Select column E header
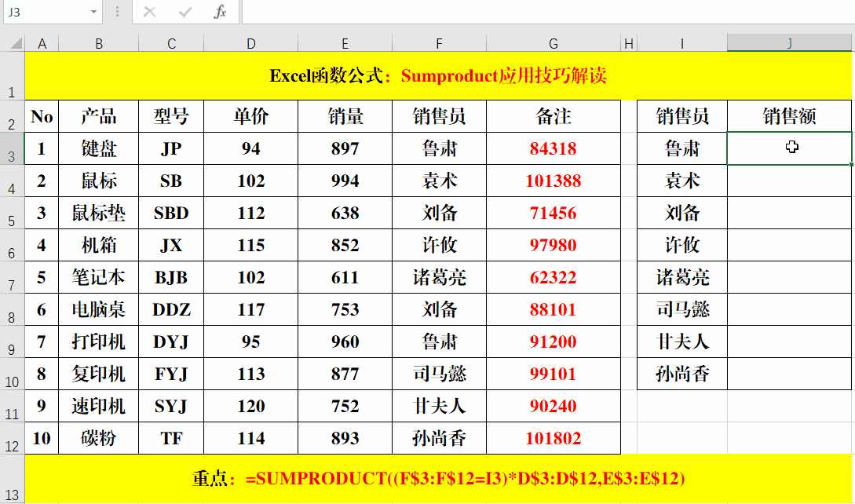855x504 pixels. (345, 44)
